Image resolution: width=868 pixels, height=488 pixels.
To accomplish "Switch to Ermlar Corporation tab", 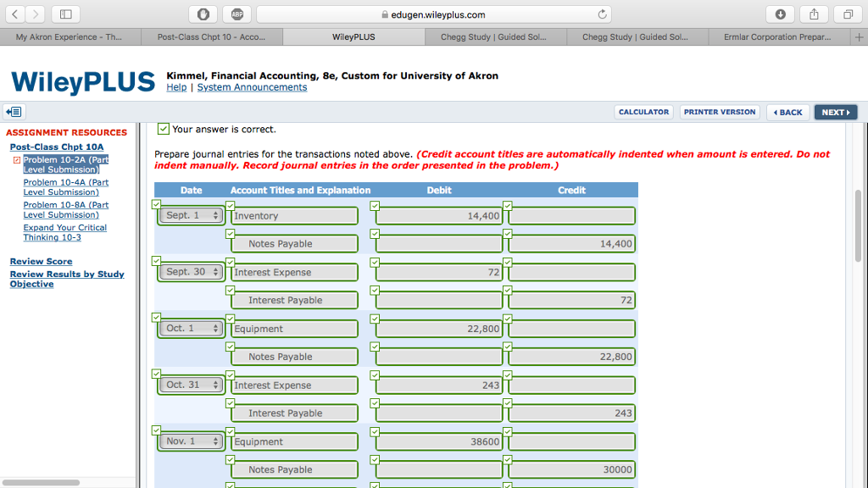I will tap(779, 37).
